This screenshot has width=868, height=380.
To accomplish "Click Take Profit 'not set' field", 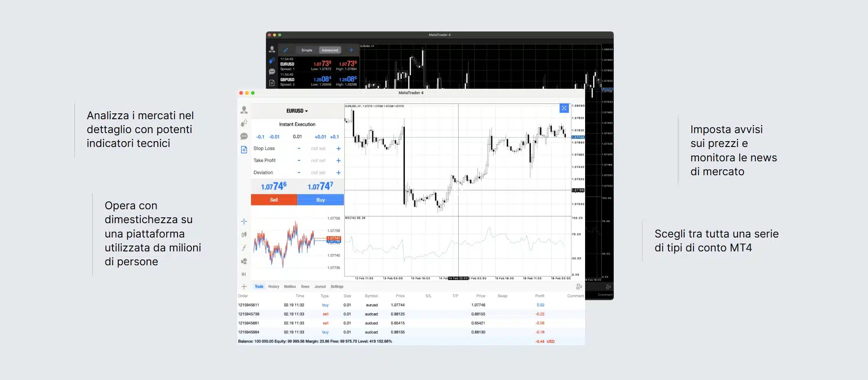I will [318, 160].
